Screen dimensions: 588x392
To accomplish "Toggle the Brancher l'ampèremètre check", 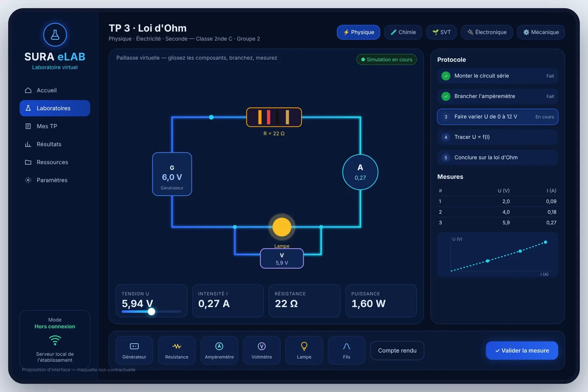I will (x=446, y=97).
